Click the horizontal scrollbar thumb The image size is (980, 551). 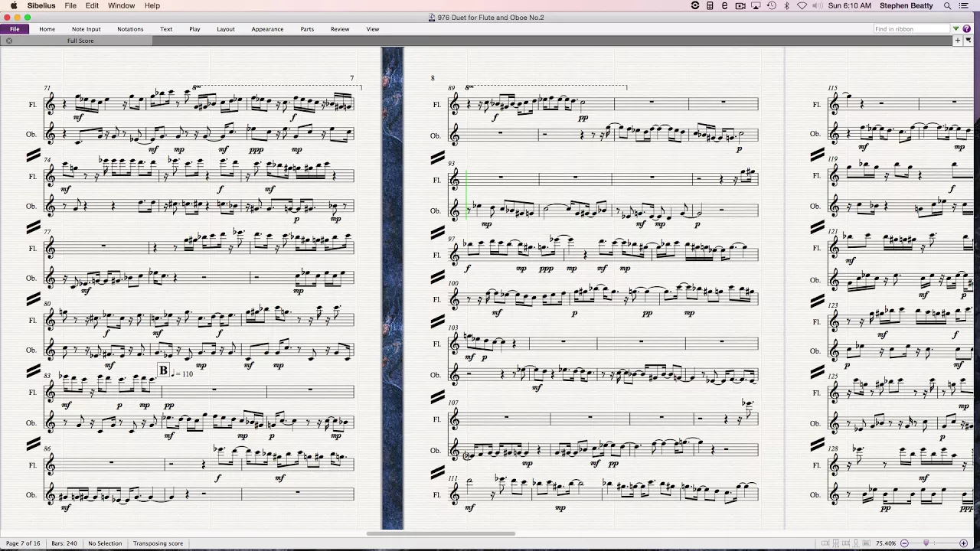(x=440, y=533)
